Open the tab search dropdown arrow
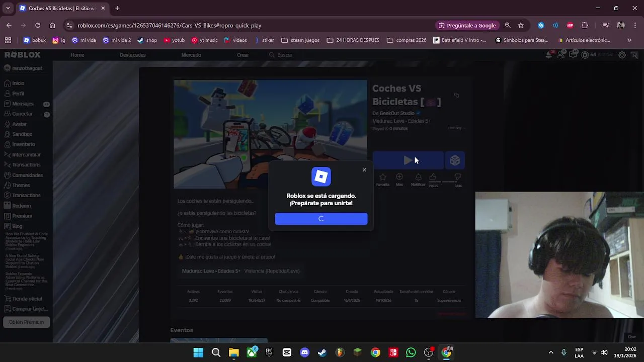644x362 pixels. tap(8, 8)
